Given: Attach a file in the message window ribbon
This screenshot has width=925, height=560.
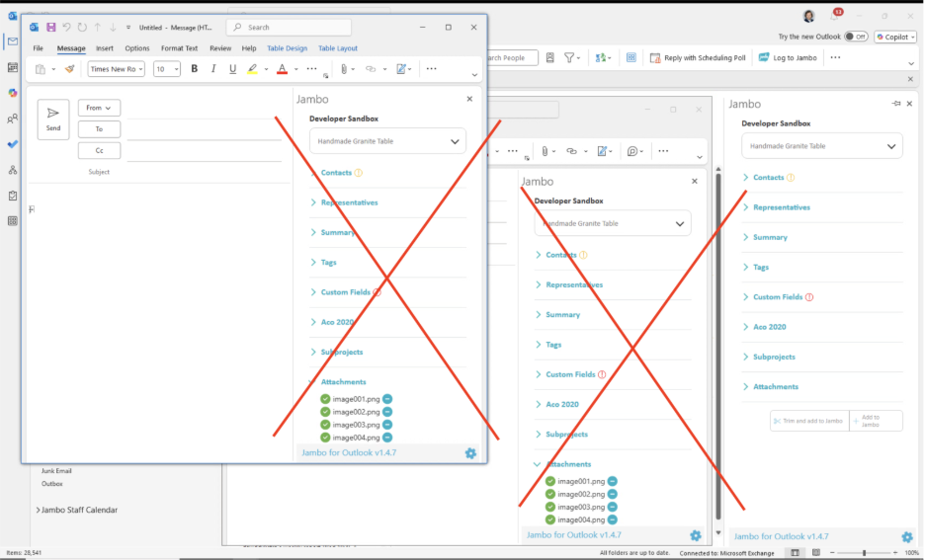Looking at the screenshot, I should (343, 69).
